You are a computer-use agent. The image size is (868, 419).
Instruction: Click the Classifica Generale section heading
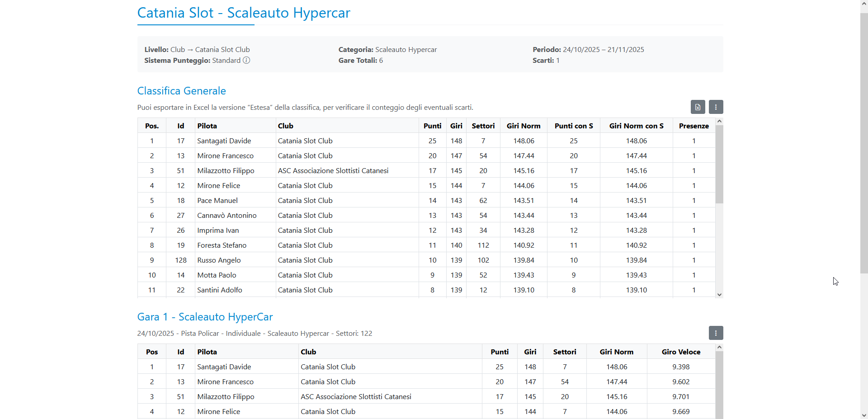point(181,91)
